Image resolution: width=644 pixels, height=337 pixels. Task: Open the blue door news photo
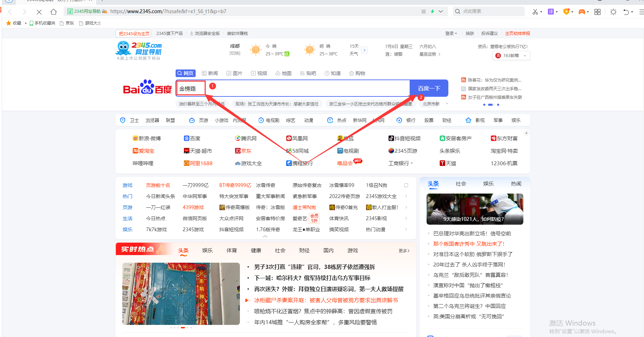181,294
